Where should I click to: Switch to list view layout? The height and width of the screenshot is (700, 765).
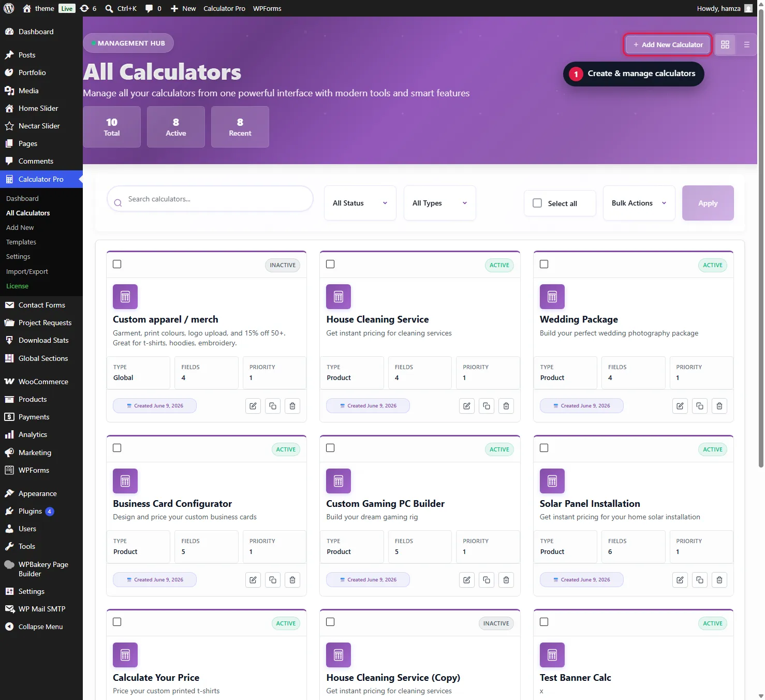coord(746,45)
